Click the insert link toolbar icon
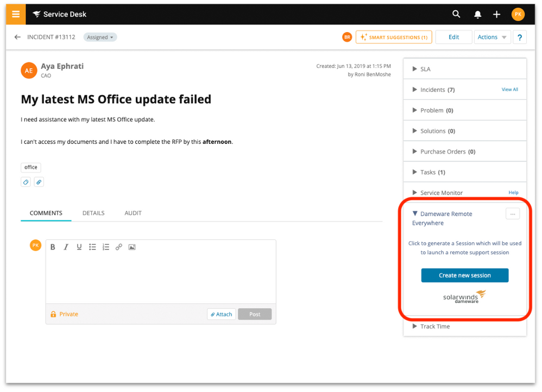542x392 pixels. click(119, 247)
